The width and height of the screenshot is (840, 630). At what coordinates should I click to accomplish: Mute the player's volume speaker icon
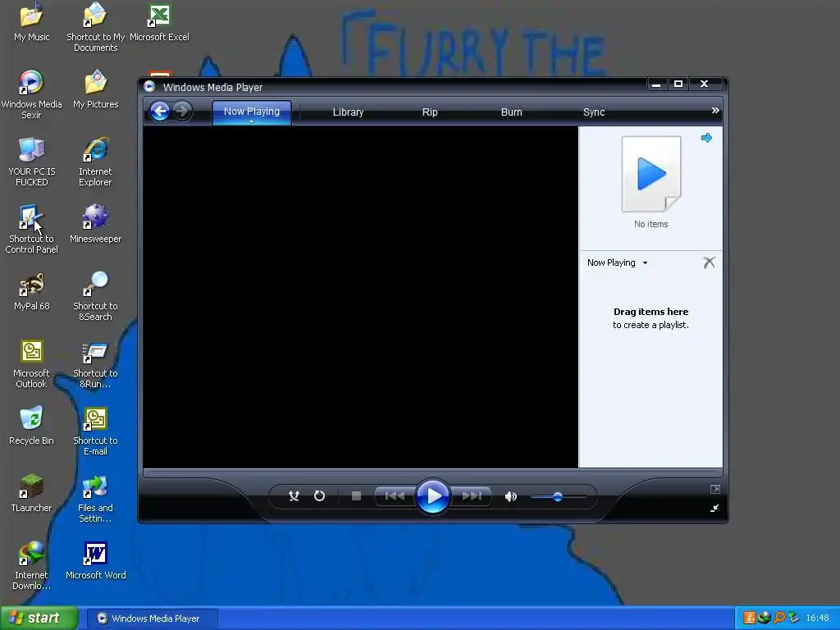coord(510,496)
